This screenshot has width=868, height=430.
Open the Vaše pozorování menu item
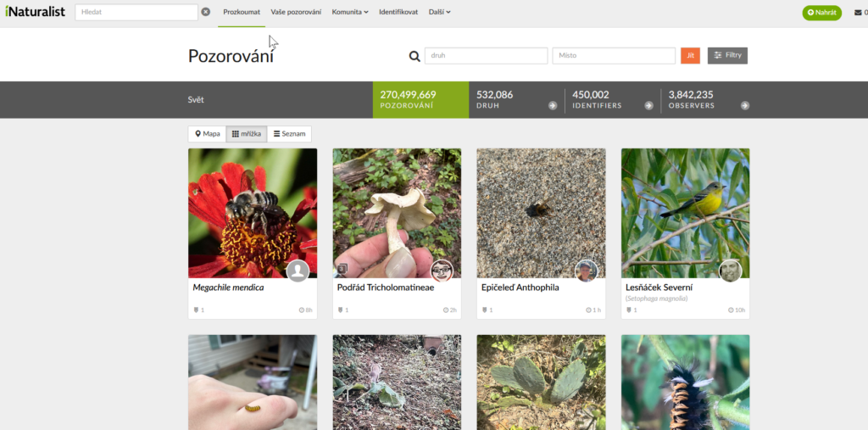point(298,13)
